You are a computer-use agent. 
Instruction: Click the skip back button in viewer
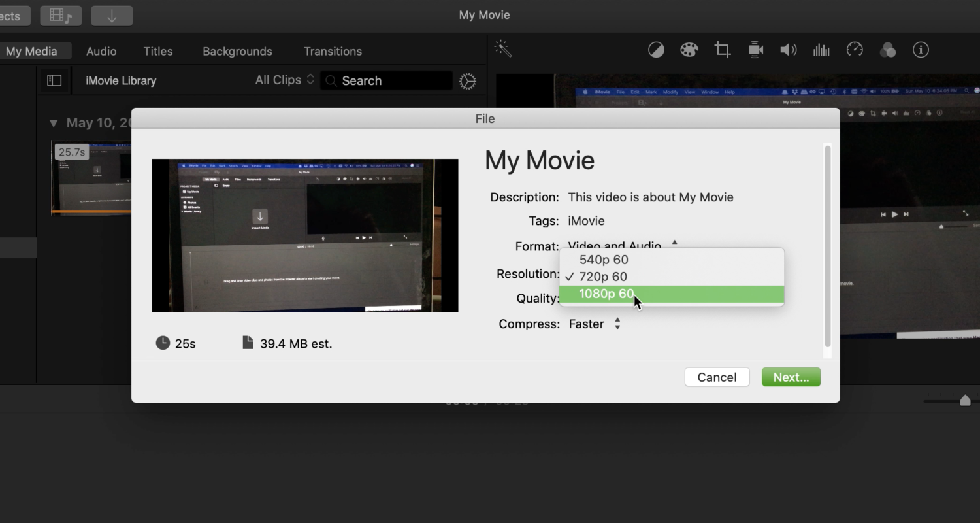(883, 214)
